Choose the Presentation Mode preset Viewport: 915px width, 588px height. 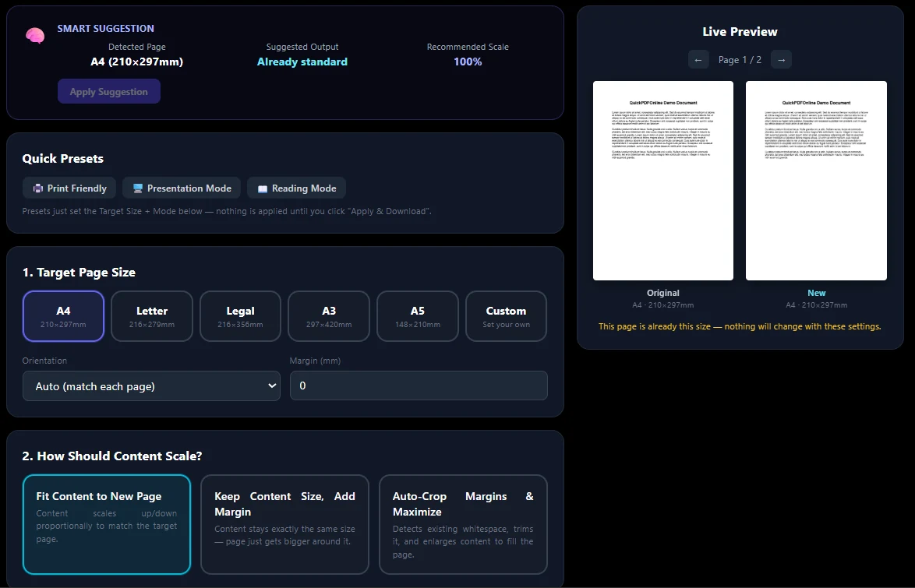[182, 188]
